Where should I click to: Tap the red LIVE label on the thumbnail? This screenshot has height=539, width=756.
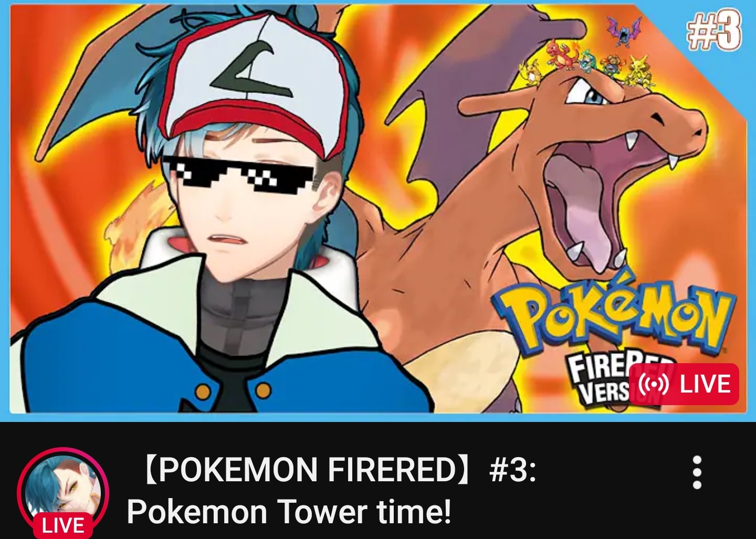pyautogui.click(x=684, y=384)
